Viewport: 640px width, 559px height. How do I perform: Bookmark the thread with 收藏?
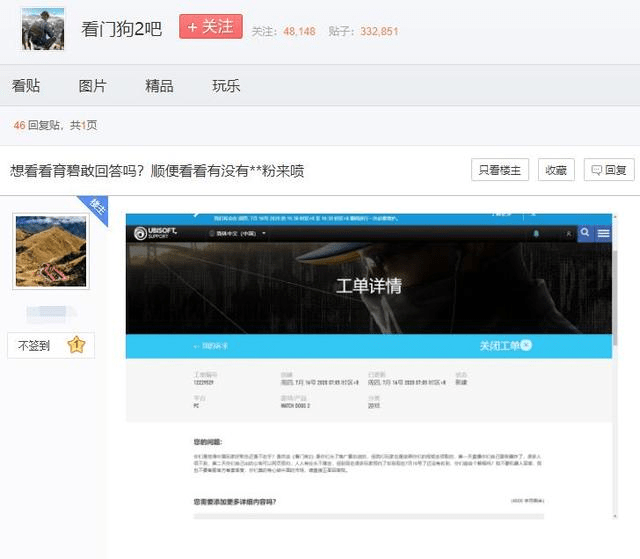coord(556,170)
